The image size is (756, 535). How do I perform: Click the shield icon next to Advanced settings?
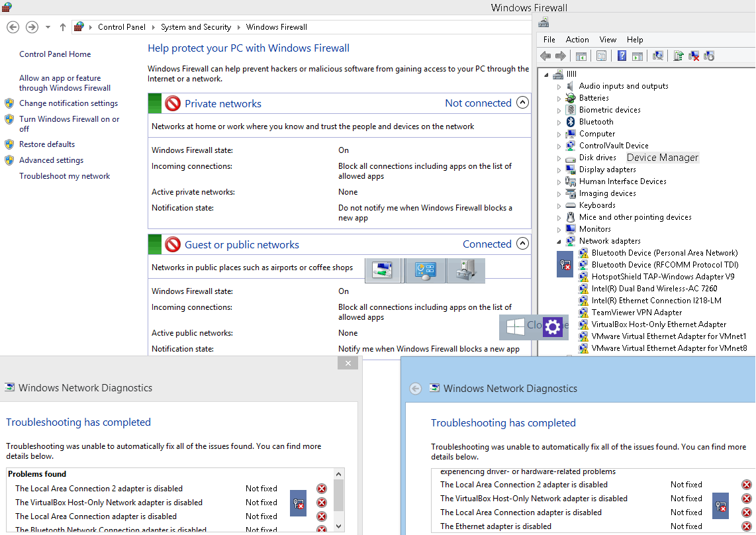point(9,160)
